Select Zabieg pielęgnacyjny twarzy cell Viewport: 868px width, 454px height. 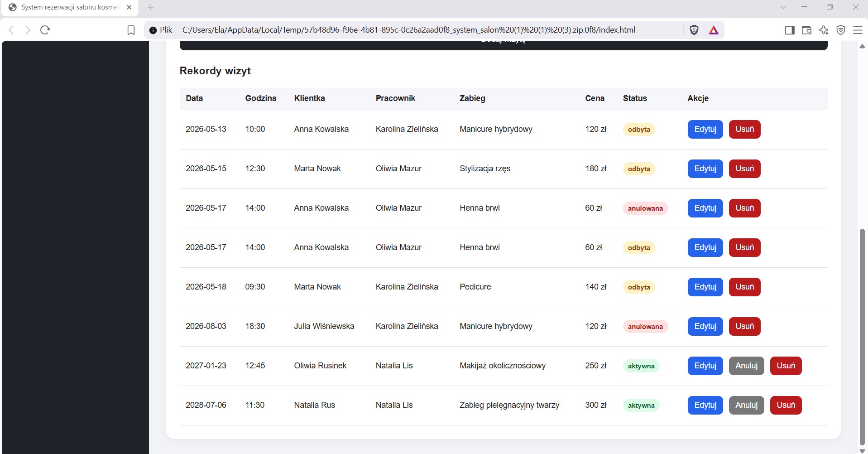point(509,405)
